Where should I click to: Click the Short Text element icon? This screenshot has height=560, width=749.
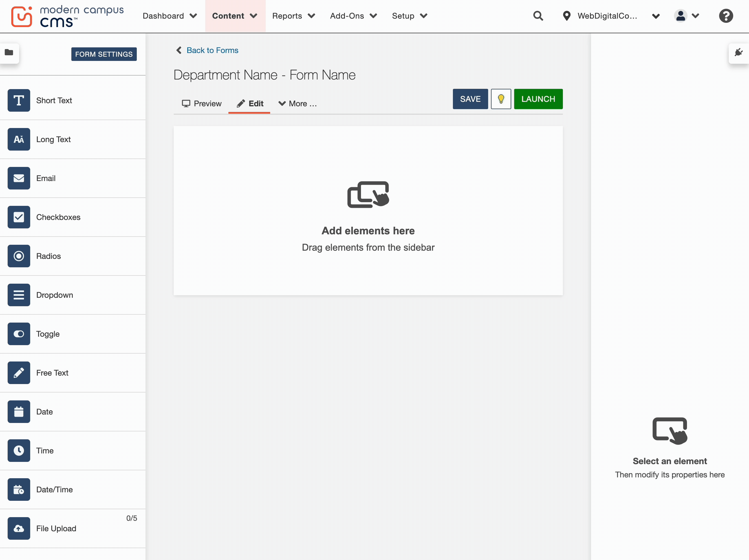click(x=19, y=101)
